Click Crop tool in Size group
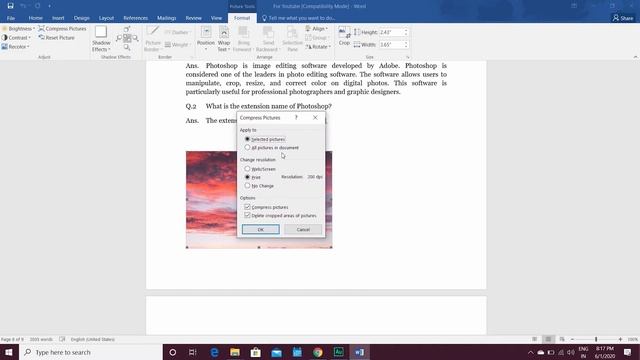The height and width of the screenshot is (360, 640). (344, 36)
